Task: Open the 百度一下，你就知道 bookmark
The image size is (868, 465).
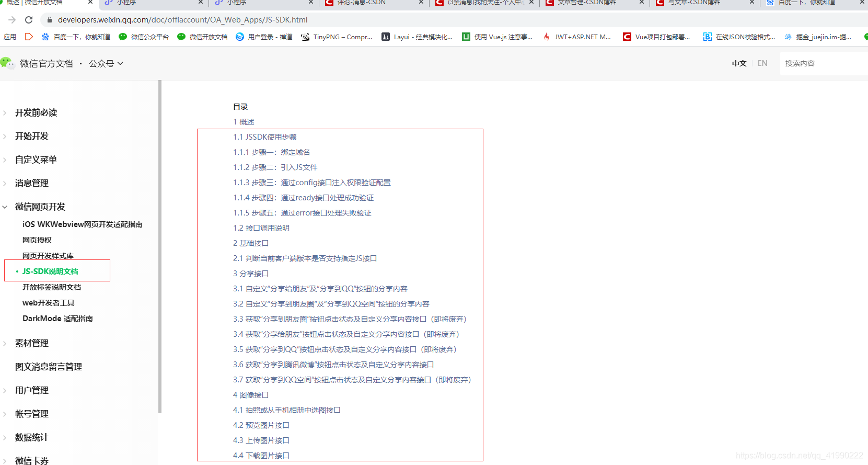Action: pos(76,37)
